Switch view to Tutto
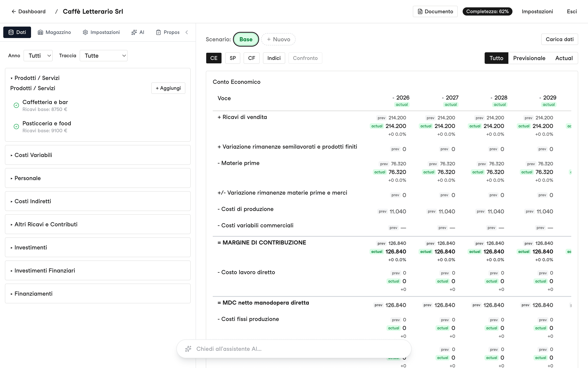 pos(496,58)
